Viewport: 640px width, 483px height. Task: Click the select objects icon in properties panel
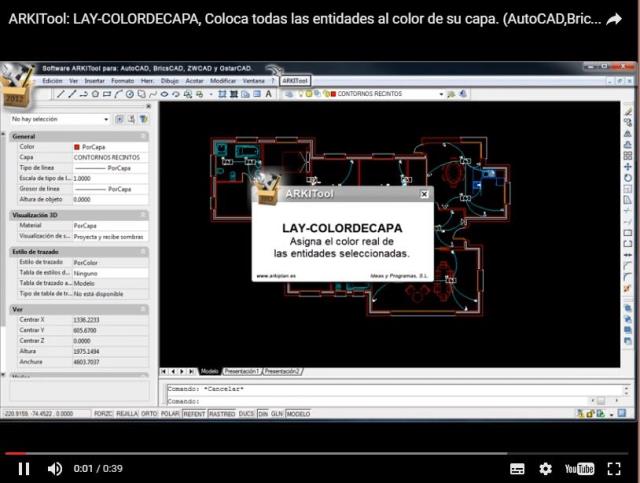[x=131, y=119]
